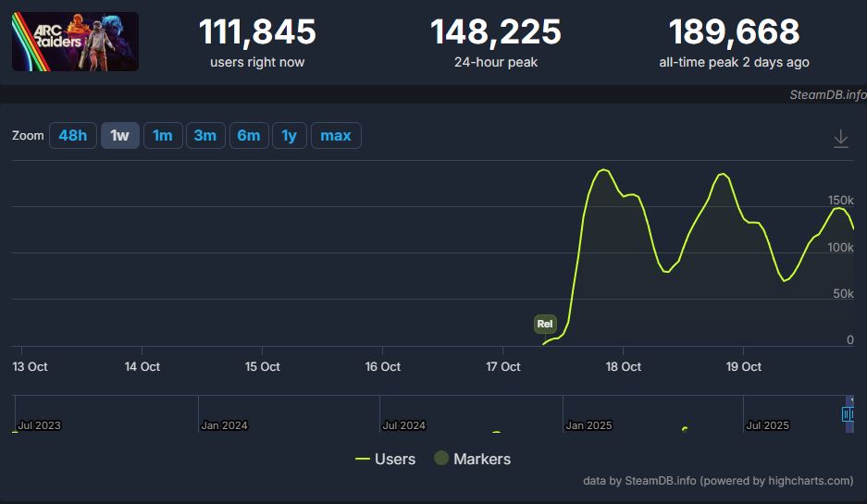Click Jan 2024 in the navigator
This screenshot has height=504, width=867.
[x=224, y=425]
